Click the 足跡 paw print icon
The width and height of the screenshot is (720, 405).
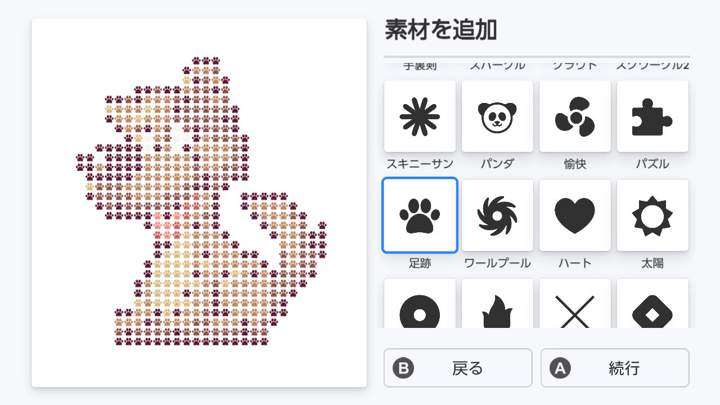click(420, 215)
